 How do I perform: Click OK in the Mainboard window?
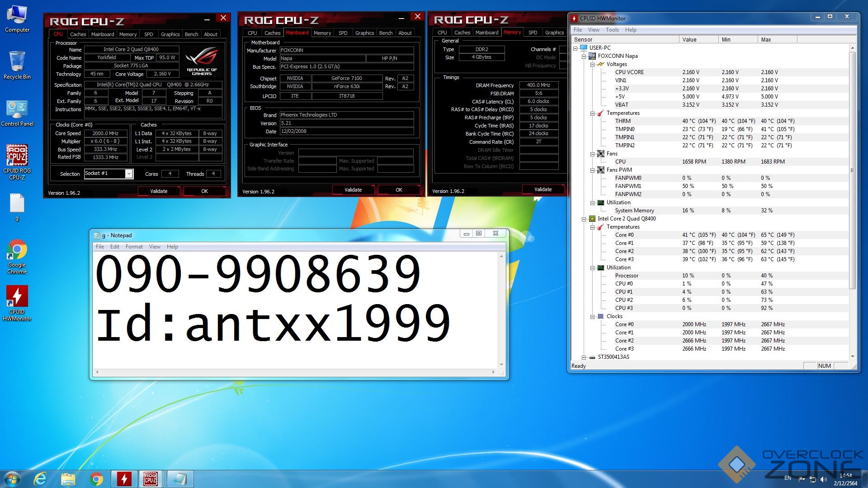pos(399,190)
